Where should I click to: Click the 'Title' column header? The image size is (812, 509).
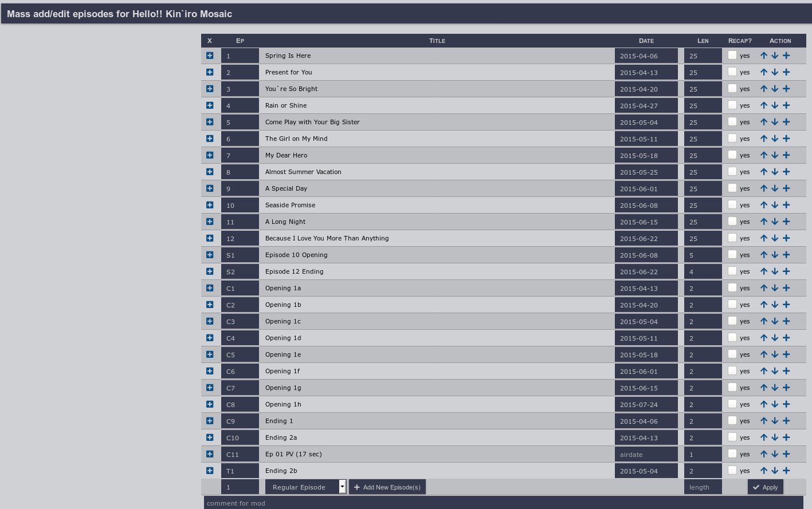point(437,41)
